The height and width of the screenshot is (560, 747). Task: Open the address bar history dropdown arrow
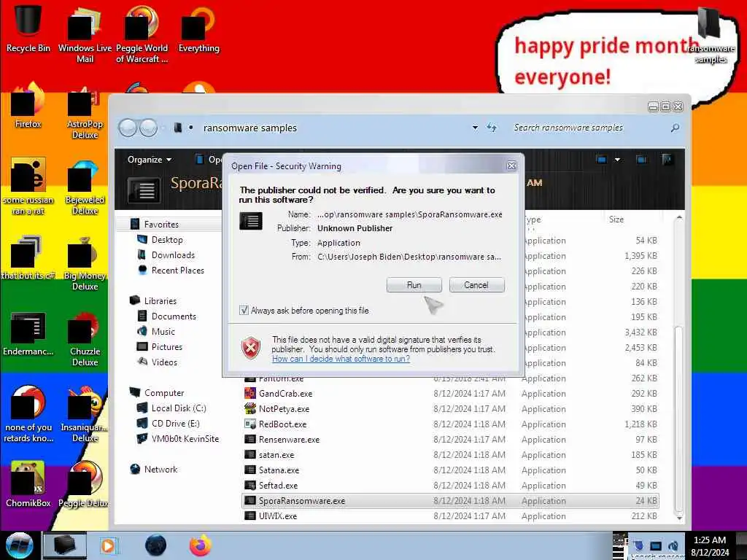click(x=475, y=128)
